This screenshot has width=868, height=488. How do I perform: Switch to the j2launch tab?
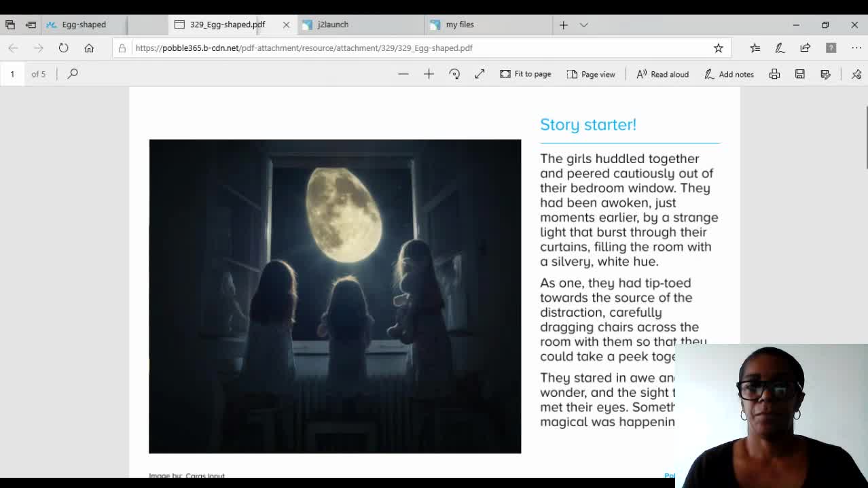(333, 24)
